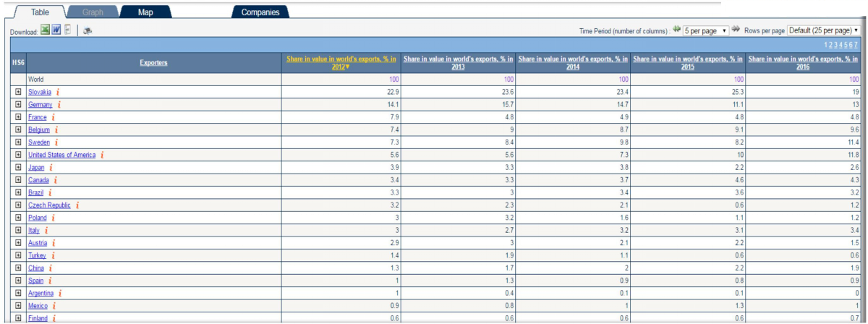This screenshot has height=324, width=868.
Task: Open the United States of America link
Action: pos(61,155)
